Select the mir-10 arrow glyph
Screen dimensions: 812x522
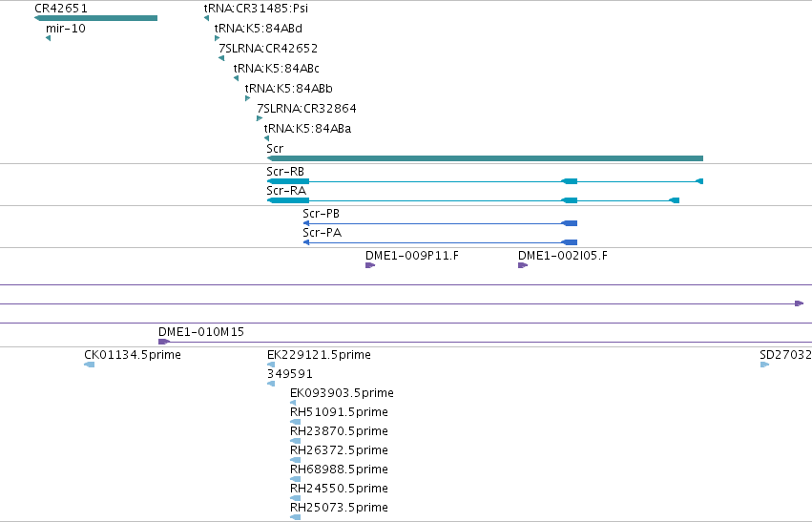48,38
